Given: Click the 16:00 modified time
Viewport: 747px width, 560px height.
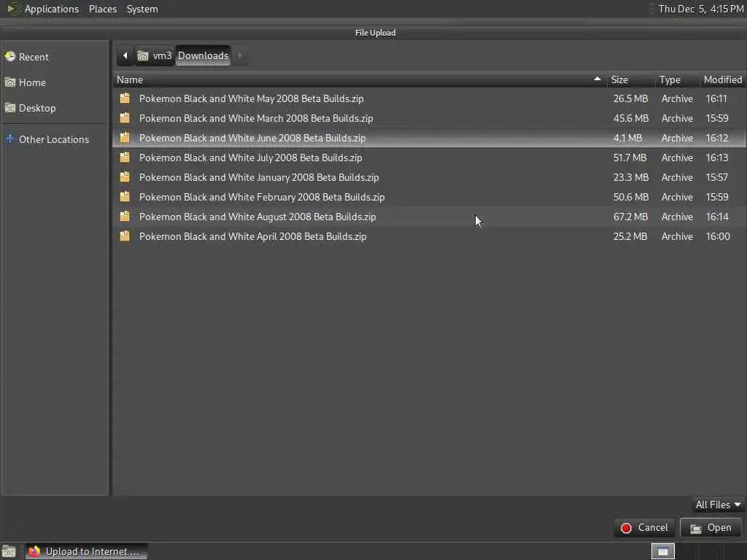Looking at the screenshot, I should tap(718, 236).
